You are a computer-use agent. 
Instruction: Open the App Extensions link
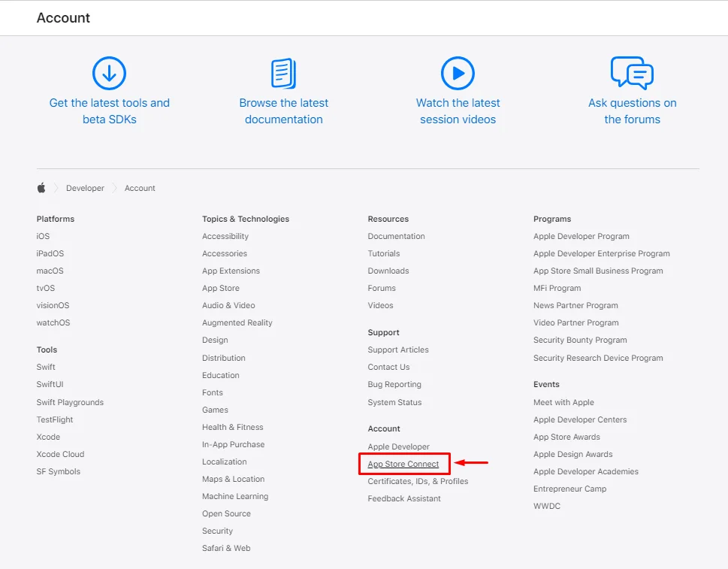(x=231, y=271)
